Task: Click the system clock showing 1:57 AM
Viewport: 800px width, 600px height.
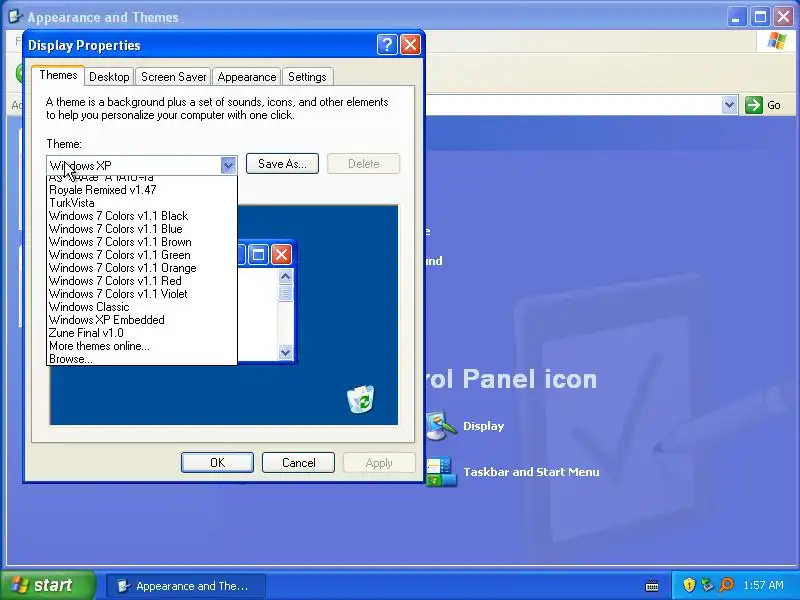Action: pos(763,585)
